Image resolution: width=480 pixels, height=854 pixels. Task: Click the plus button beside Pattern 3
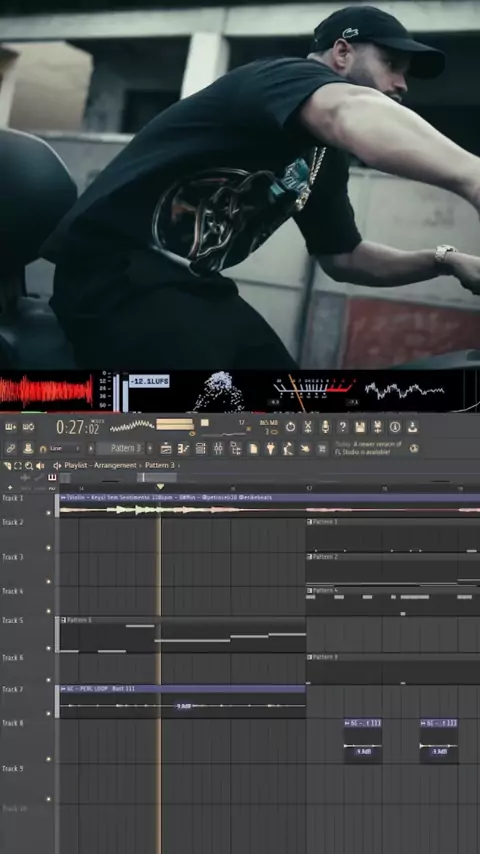coord(150,448)
